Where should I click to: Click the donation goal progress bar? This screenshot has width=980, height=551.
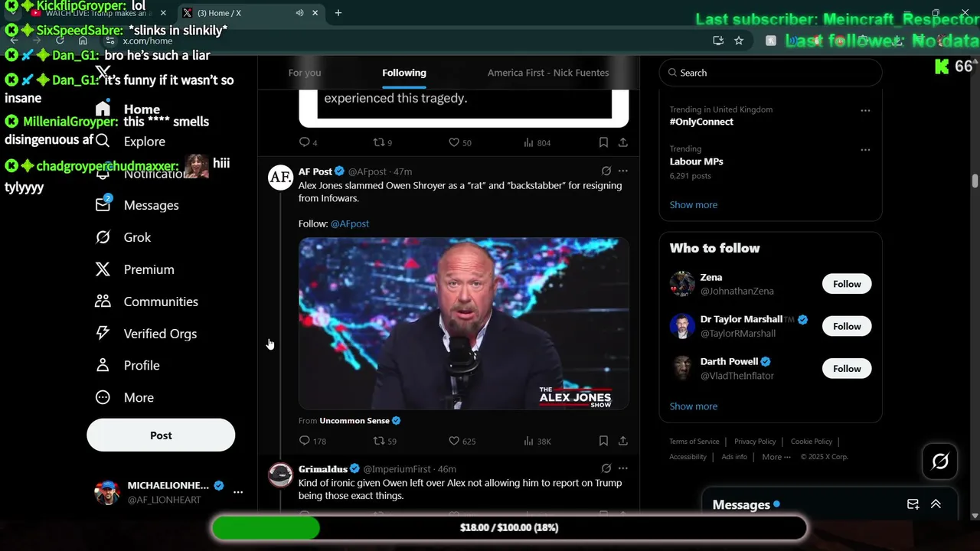tap(509, 527)
